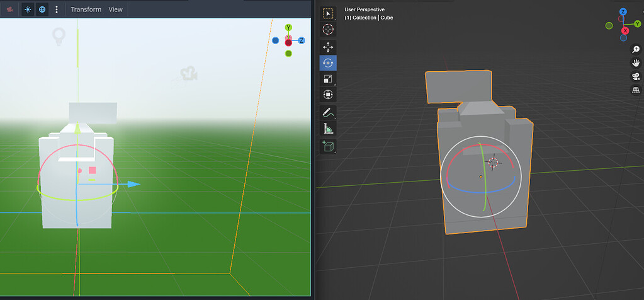This screenshot has width=644, height=300.
Task: Toggle perspective/orthographic grid button in Blender
Action: coord(636,90)
